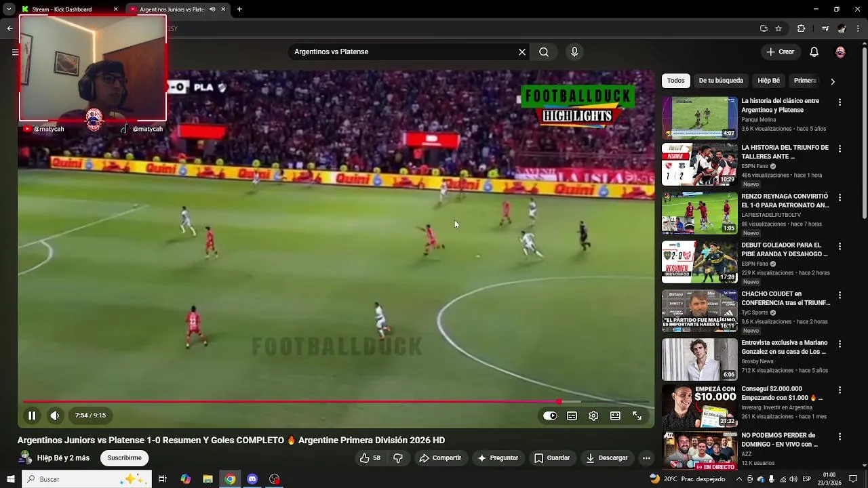Click the install app icon in address bar

point(764,28)
